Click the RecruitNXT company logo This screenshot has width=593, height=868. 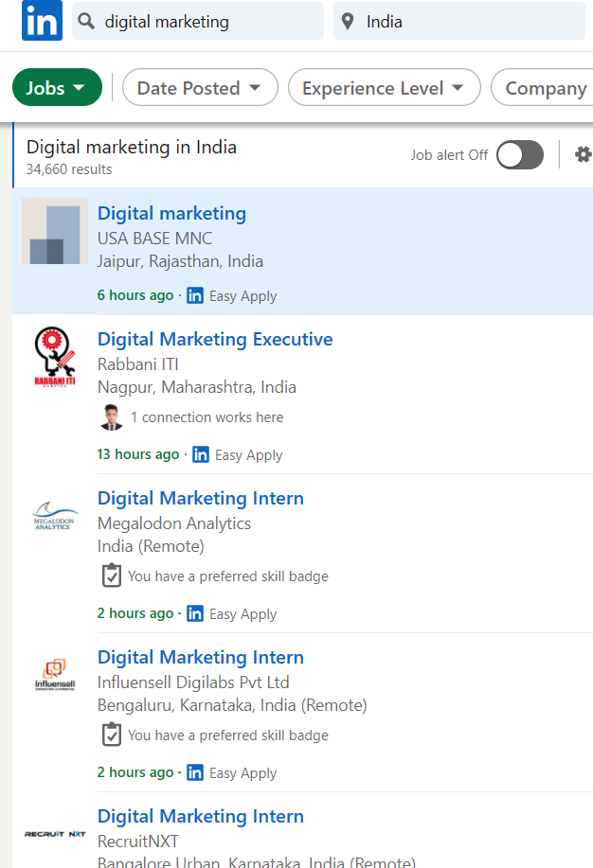[x=55, y=833]
